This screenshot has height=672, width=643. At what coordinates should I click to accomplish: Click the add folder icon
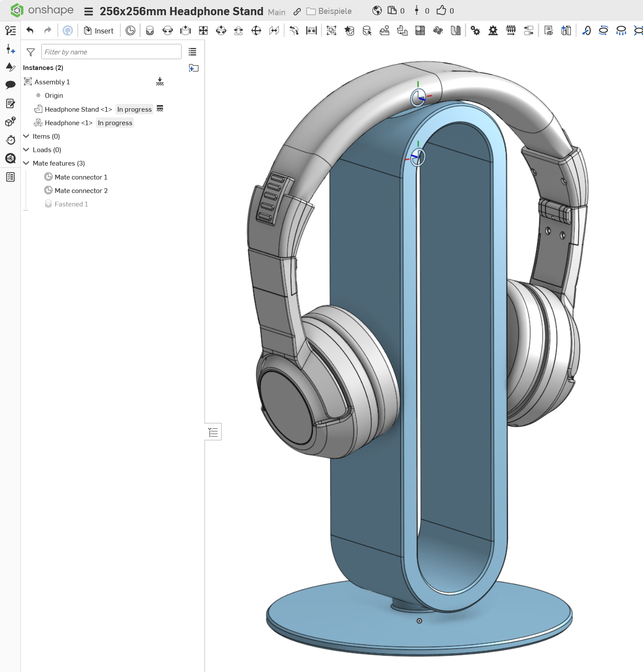pos(194,68)
